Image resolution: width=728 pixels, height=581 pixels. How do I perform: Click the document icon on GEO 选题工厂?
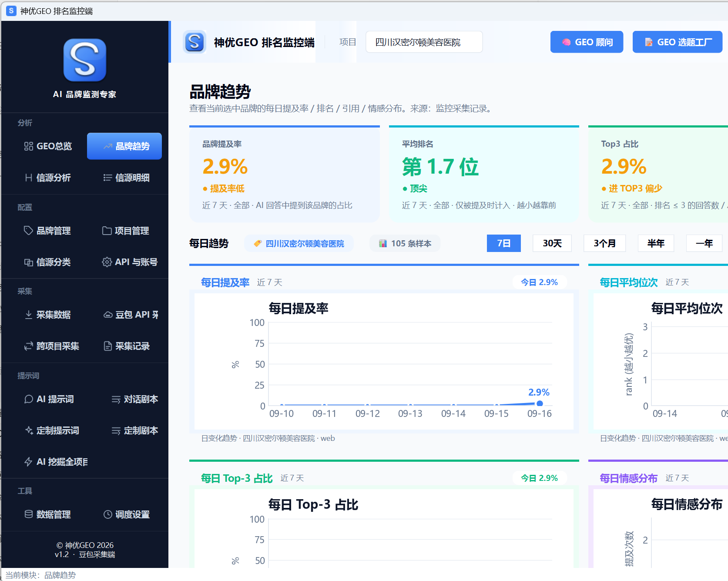(648, 42)
